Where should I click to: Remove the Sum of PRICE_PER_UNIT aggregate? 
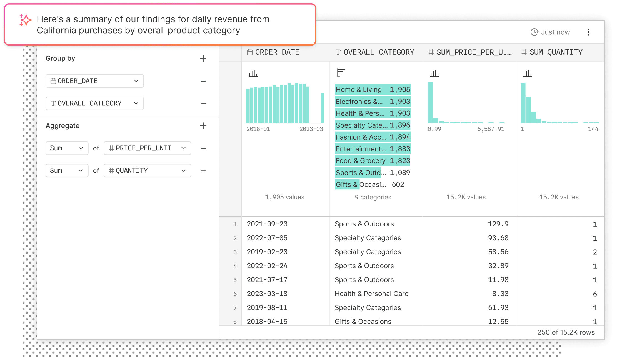pos(203,148)
